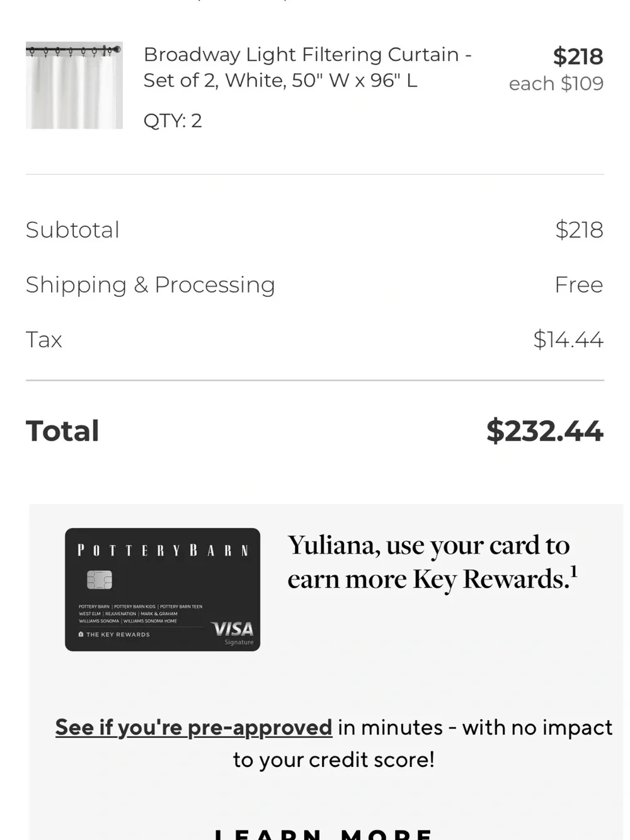The height and width of the screenshot is (840, 630).
Task: Tap the card chip icon
Action: point(99,580)
